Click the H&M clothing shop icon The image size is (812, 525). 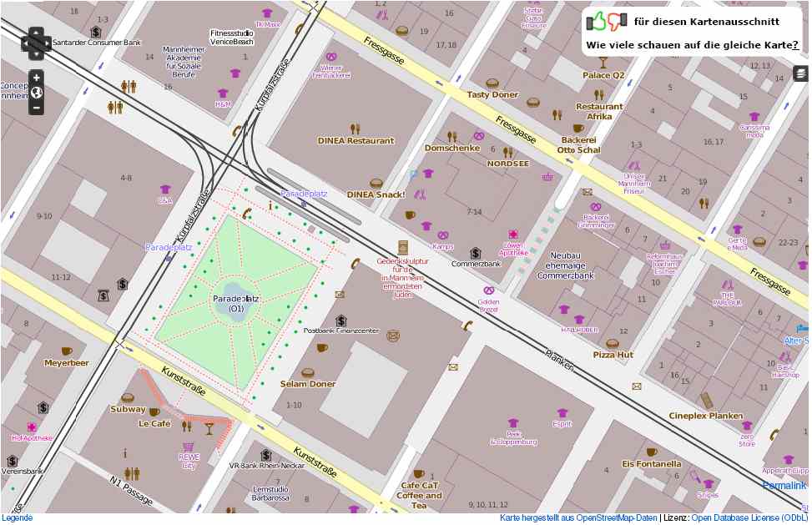click(x=223, y=93)
